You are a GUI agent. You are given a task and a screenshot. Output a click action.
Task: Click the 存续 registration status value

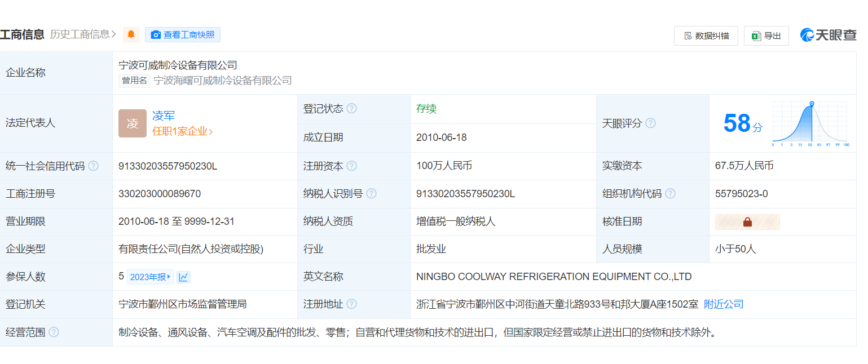pos(426,109)
